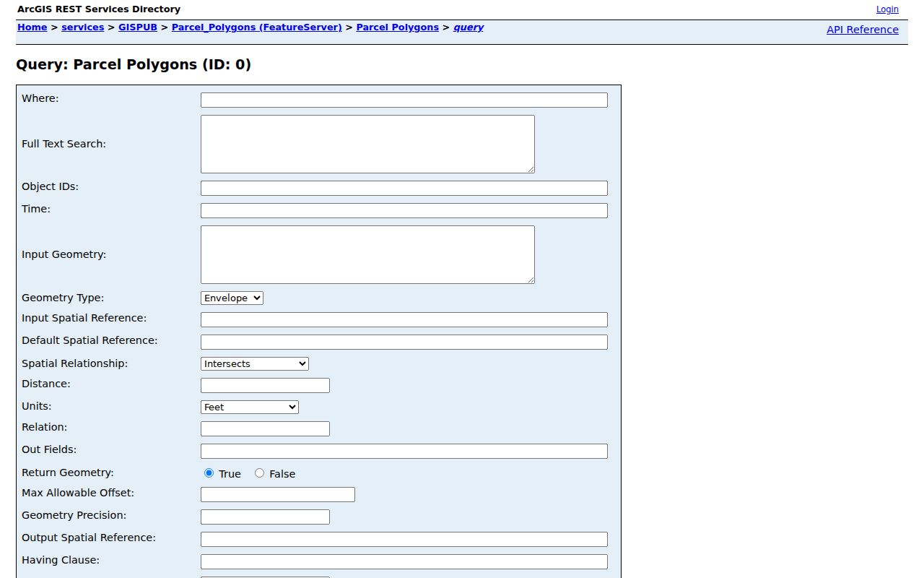This screenshot has height=578, width=924.
Task: Focus the Max Allowable Offset field
Action: [278, 494]
